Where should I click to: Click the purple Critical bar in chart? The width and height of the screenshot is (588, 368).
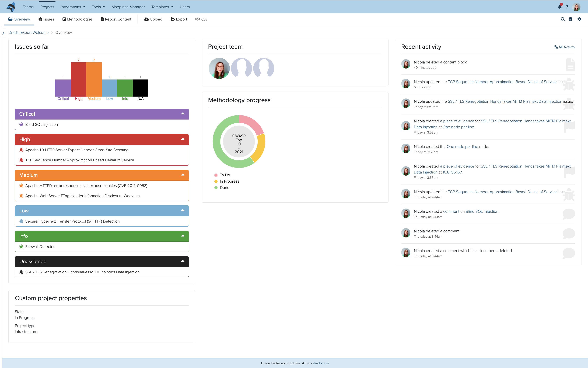pos(63,88)
